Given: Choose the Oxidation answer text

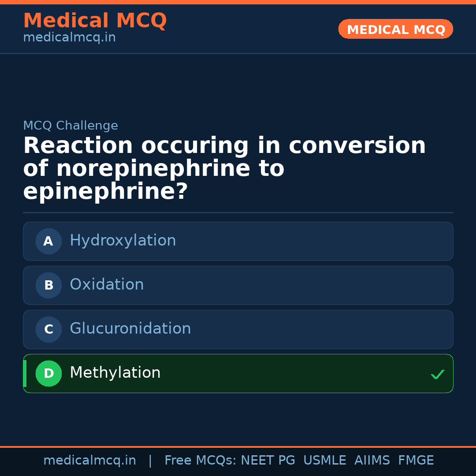Looking at the screenshot, I should click(107, 285).
